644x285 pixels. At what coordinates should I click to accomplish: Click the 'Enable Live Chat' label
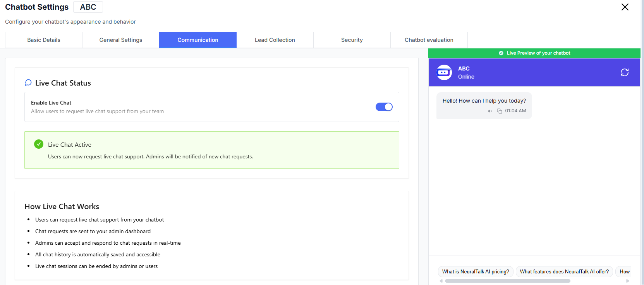[x=51, y=103]
